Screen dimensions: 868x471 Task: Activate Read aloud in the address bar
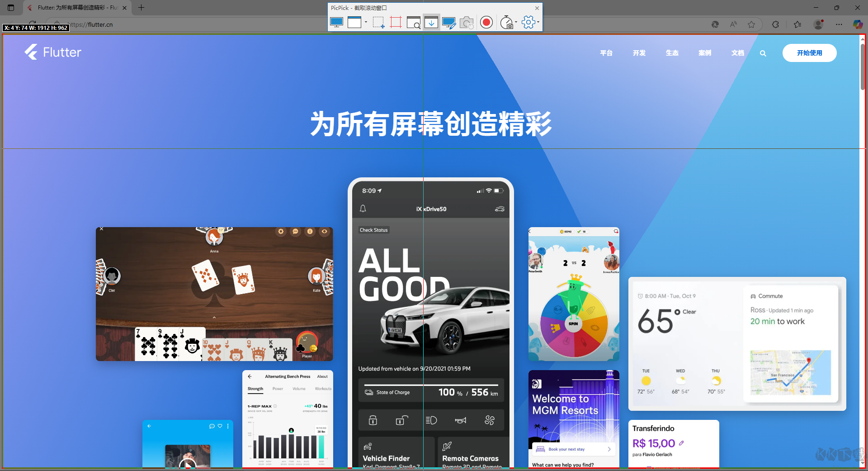[733, 24]
